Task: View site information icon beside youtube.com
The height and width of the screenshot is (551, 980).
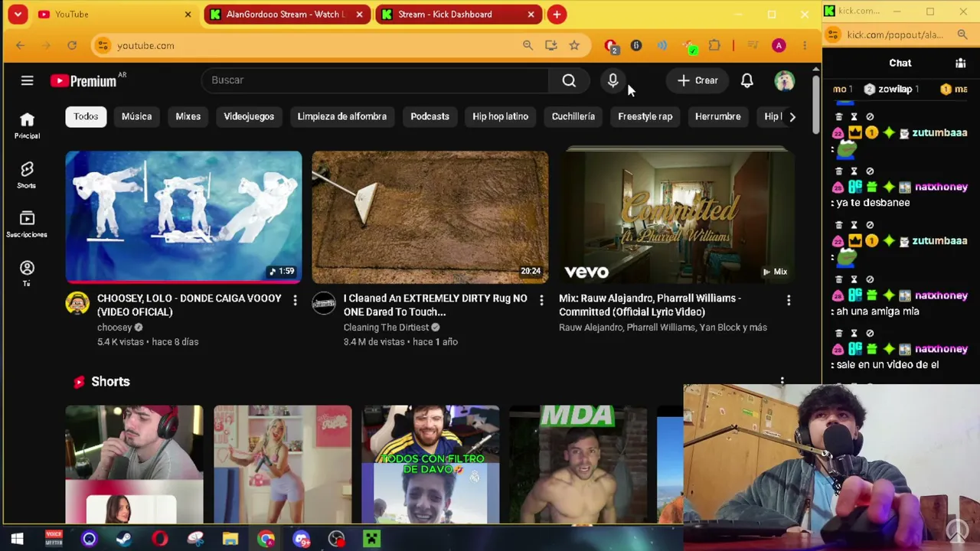Action: click(103, 45)
